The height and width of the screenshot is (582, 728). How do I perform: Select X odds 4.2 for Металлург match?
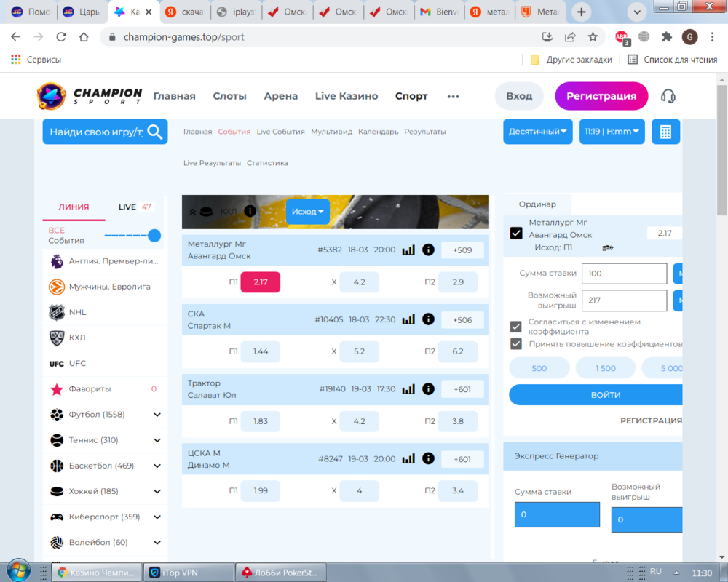click(x=360, y=282)
